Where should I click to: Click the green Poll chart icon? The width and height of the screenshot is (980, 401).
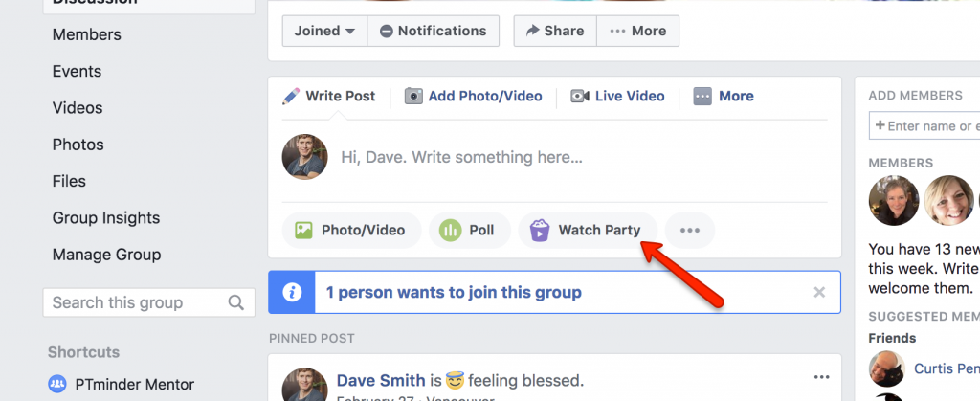tap(450, 231)
